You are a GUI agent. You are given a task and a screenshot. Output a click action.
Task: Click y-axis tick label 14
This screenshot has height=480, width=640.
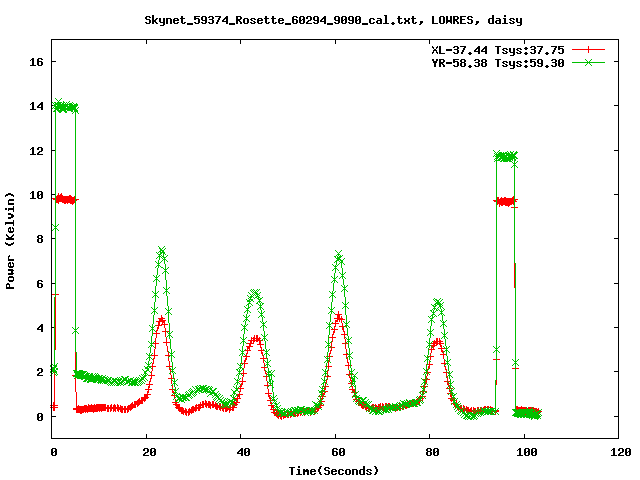point(36,106)
